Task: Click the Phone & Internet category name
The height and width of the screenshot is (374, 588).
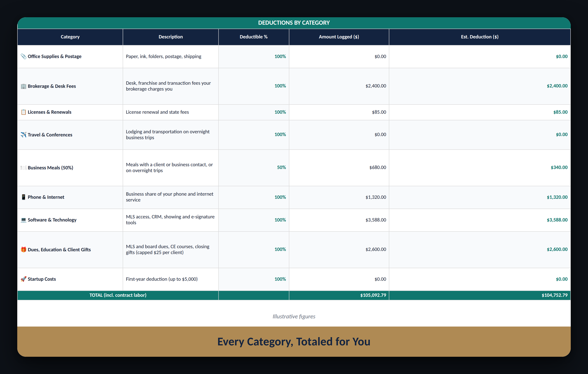Action: click(46, 197)
